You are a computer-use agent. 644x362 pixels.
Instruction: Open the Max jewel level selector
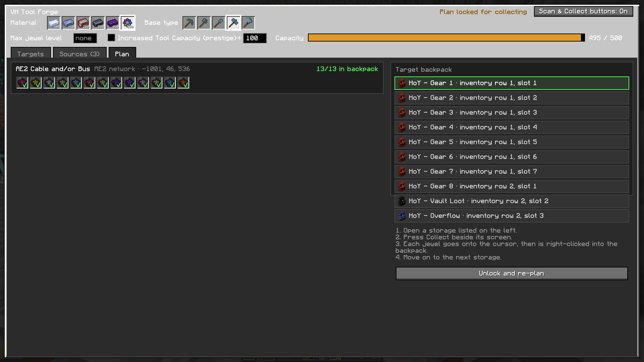click(85, 38)
